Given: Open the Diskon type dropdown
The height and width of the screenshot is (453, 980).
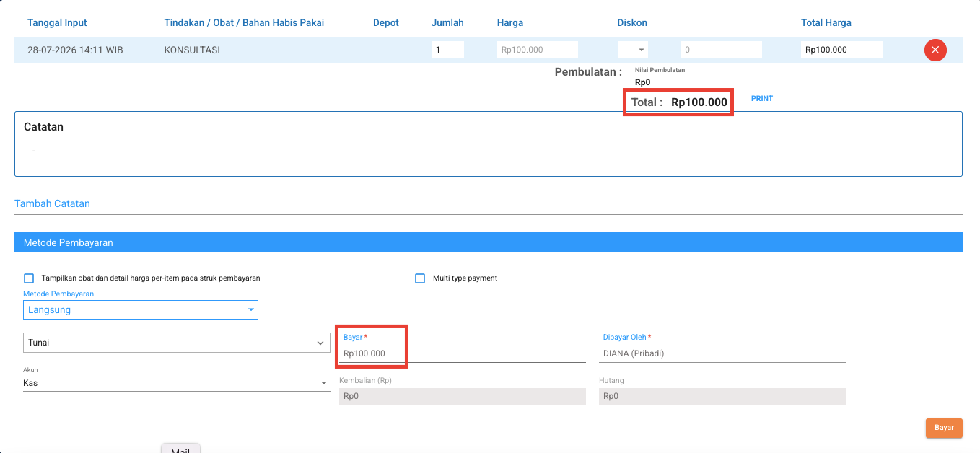Looking at the screenshot, I should [x=633, y=50].
